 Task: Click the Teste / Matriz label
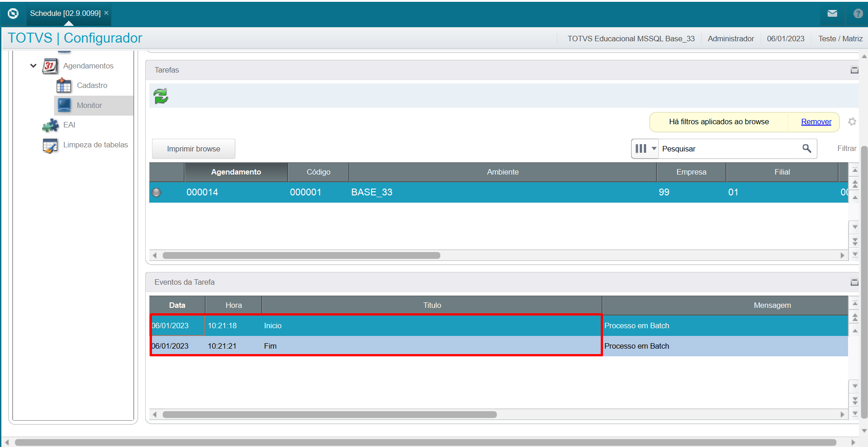pyautogui.click(x=840, y=39)
